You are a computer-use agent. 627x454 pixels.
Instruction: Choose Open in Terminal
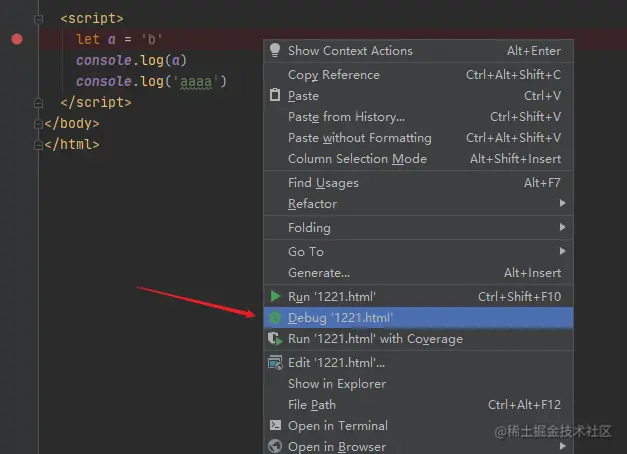click(419, 426)
